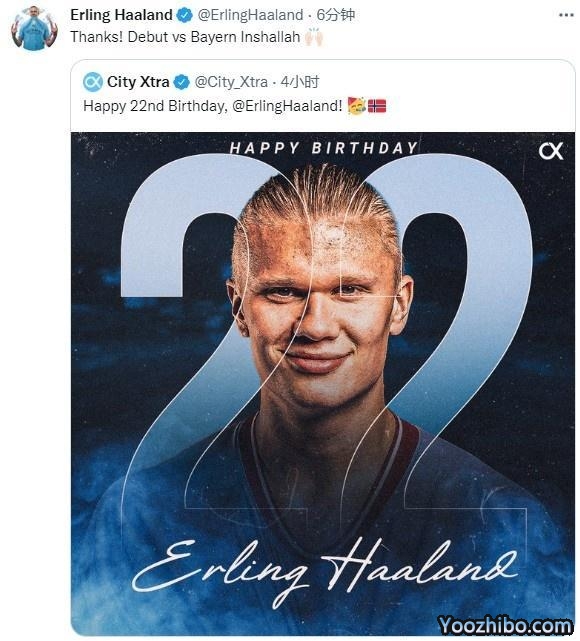Screen dimensions: 580x641
Task: Click the verified badge next to City Xtra
Action: click(181, 82)
